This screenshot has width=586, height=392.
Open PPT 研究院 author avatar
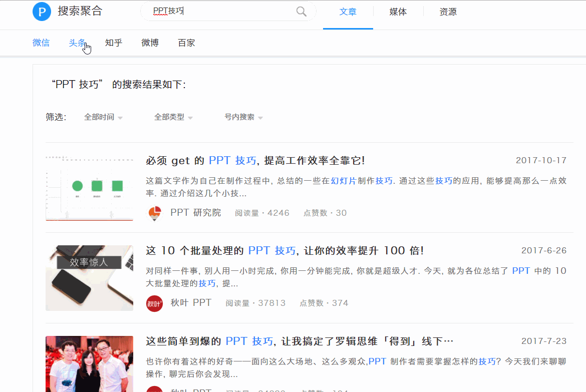[154, 213]
